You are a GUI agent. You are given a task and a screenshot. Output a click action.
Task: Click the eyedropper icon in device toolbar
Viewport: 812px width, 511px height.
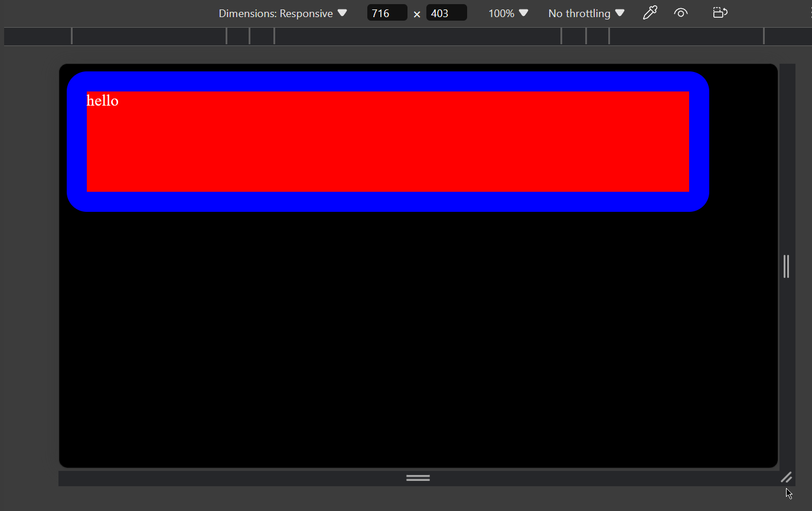coord(650,12)
